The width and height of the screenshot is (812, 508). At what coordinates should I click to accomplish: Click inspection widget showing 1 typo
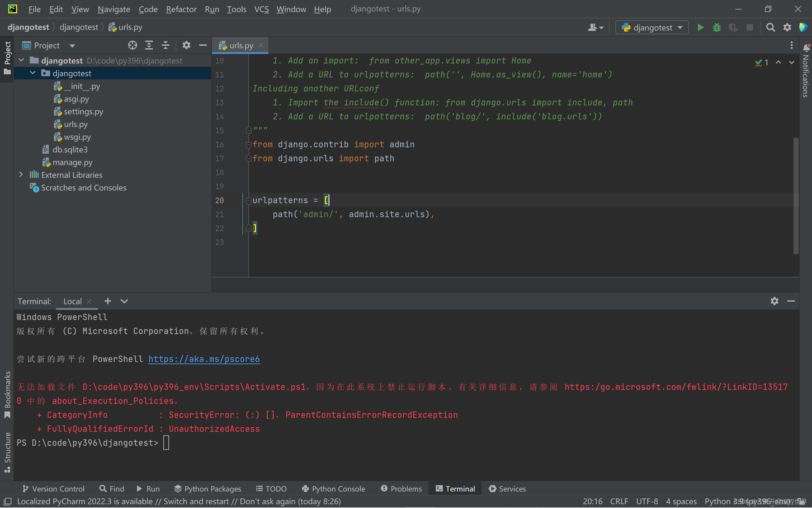point(761,63)
